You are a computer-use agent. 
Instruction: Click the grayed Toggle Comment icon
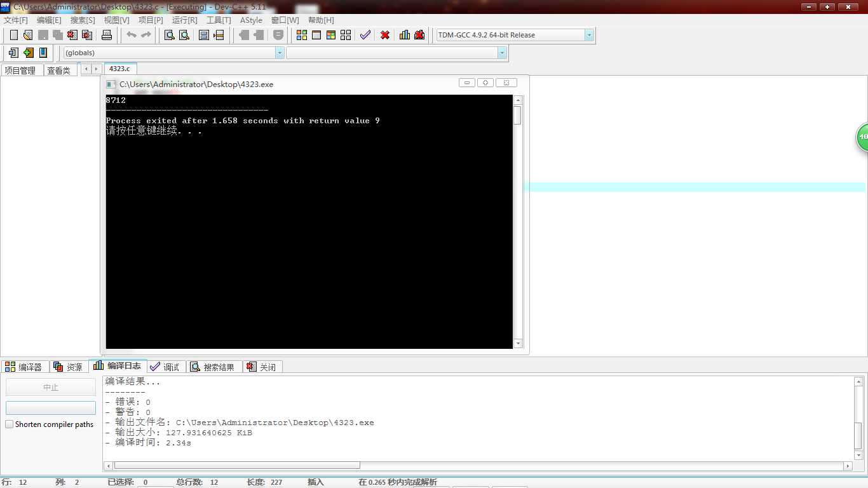coord(278,35)
